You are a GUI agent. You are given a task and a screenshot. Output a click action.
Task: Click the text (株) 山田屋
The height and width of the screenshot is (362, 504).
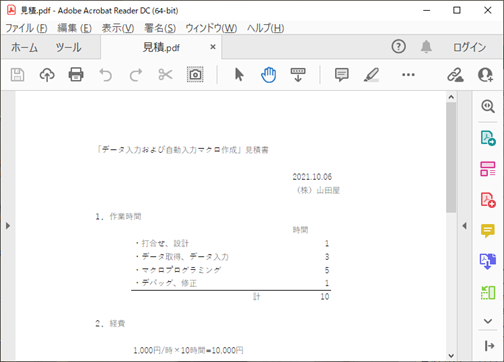point(317,190)
